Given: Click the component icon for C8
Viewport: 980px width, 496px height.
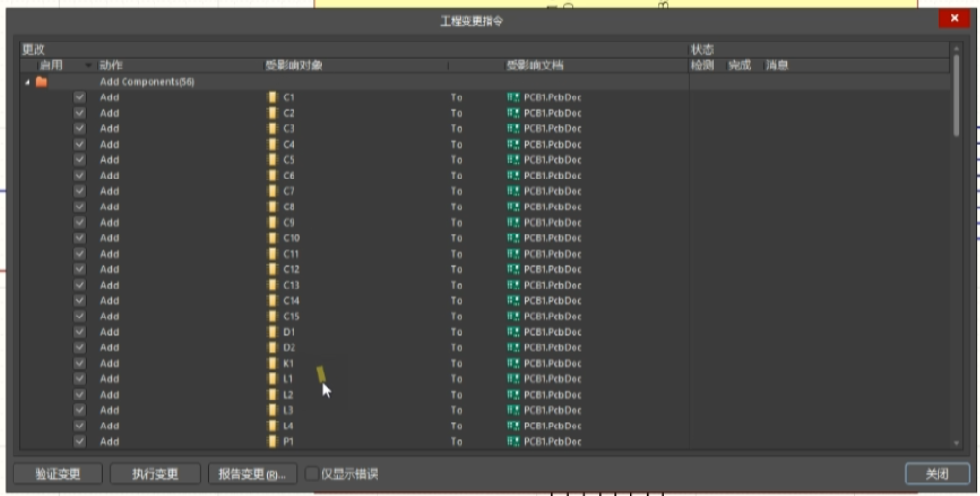Looking at the screenshot, I should [272, 207].
